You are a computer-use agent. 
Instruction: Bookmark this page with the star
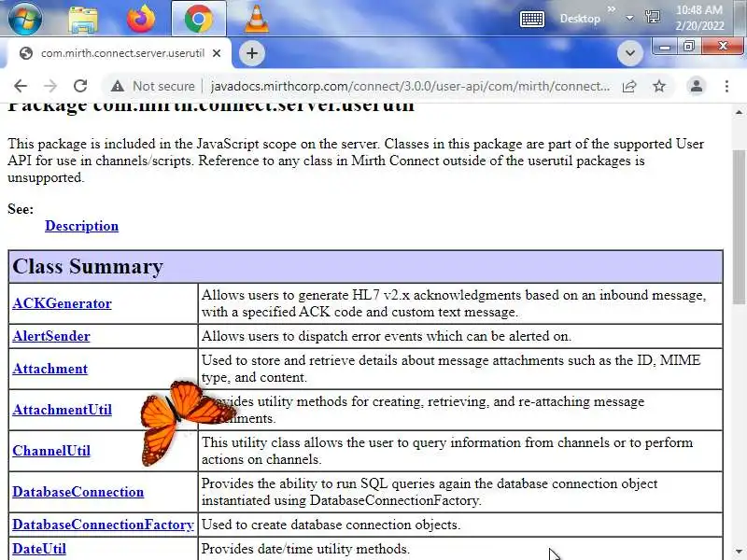[x=659, y=86]
